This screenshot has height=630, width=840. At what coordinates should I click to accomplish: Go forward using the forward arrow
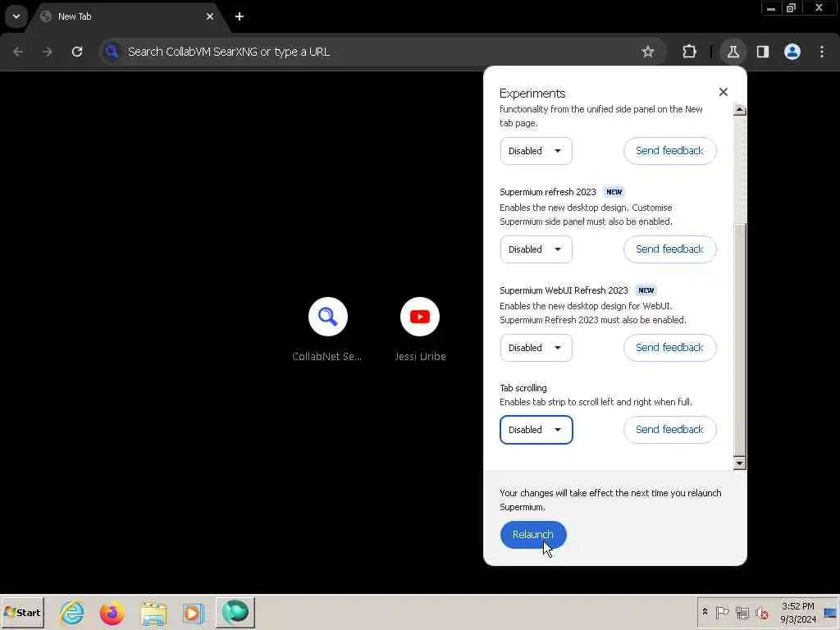click(48, 52)
